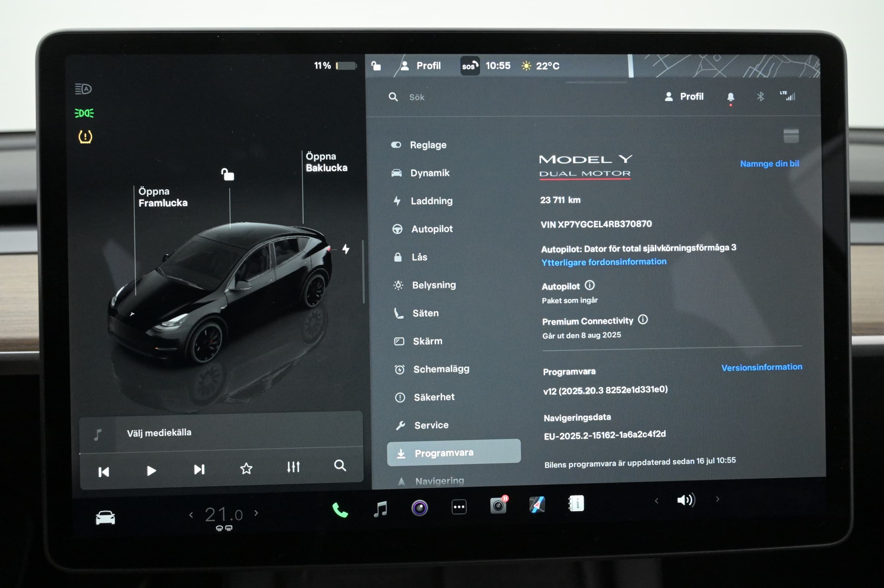
Task: Tap the auto high beam indicator icon
Action: click(83, 89)
